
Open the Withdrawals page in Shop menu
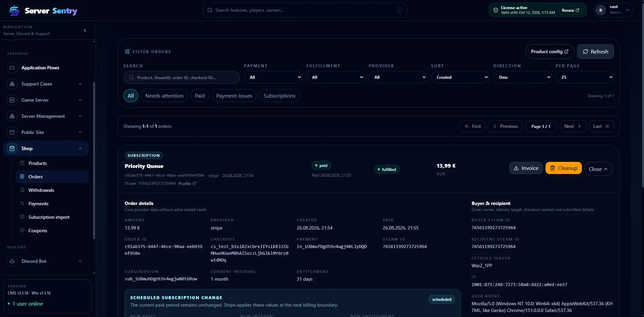pos(52,190)
